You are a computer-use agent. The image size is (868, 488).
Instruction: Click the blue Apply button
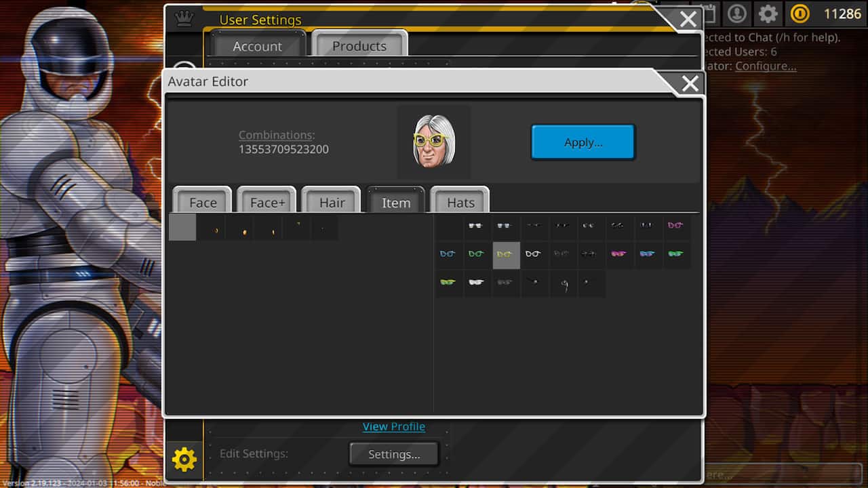coord(583,142)
